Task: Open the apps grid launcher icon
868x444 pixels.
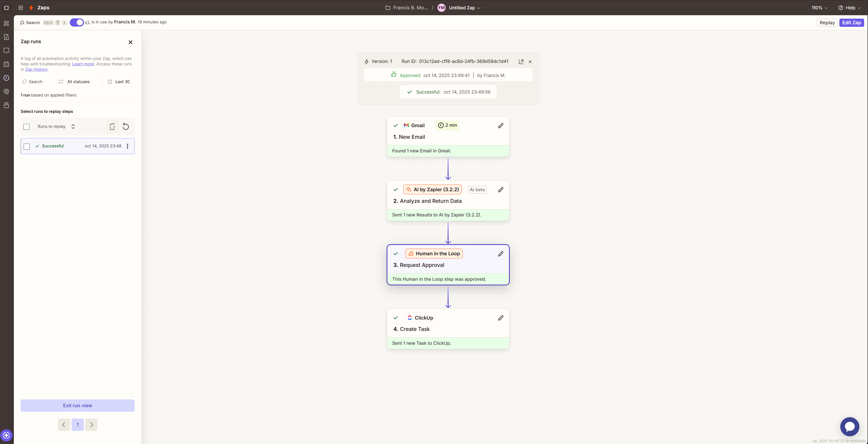Action: [21, 7]
